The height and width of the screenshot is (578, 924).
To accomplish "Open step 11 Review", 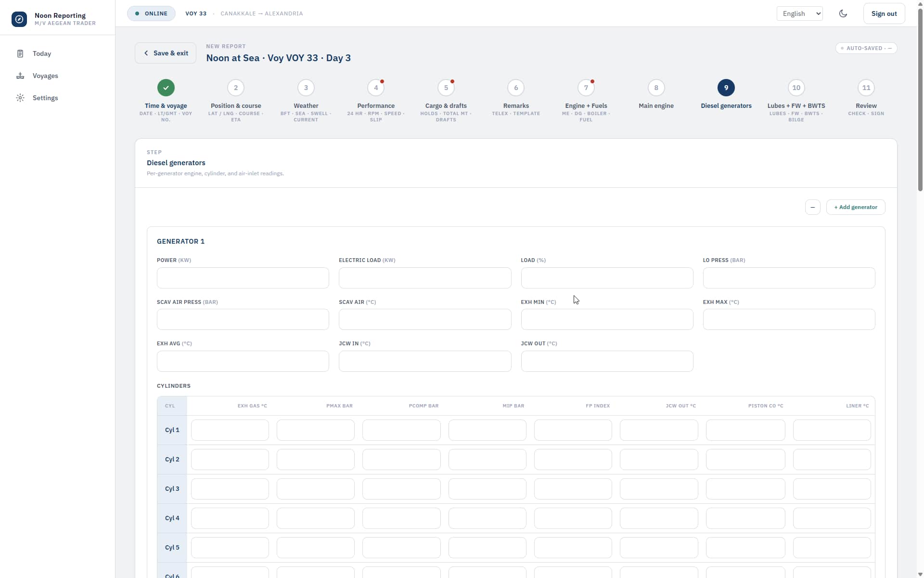I will tap(866, 88).
